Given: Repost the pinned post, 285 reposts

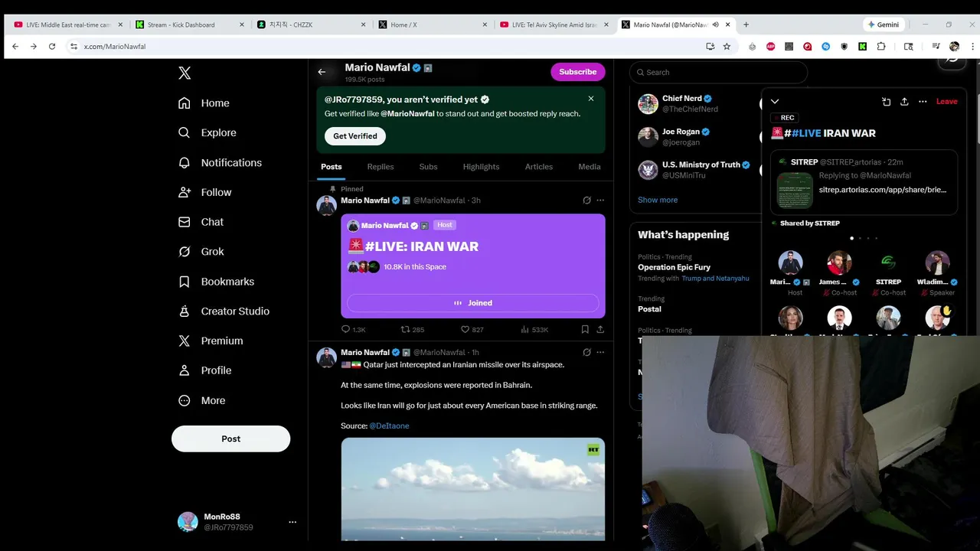Looking at the screenshot, I should (413, 330).
